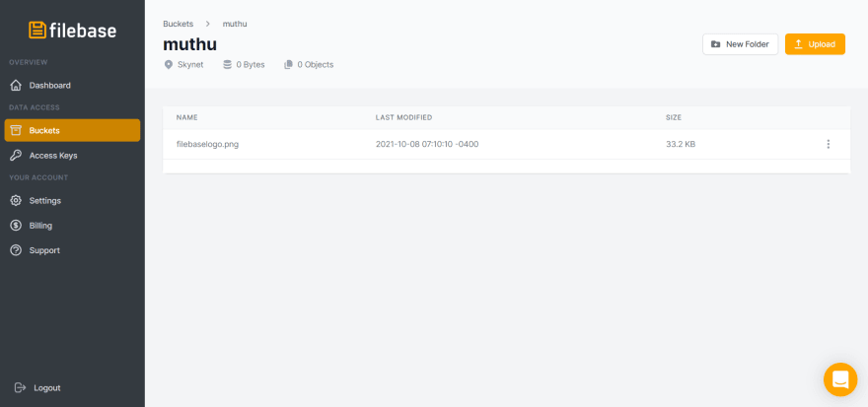Screen dimensions: 868x407
Task: Click the 2021-10-08 07:10:10 -0400 timestamp
Action: (x=427, y=144)
